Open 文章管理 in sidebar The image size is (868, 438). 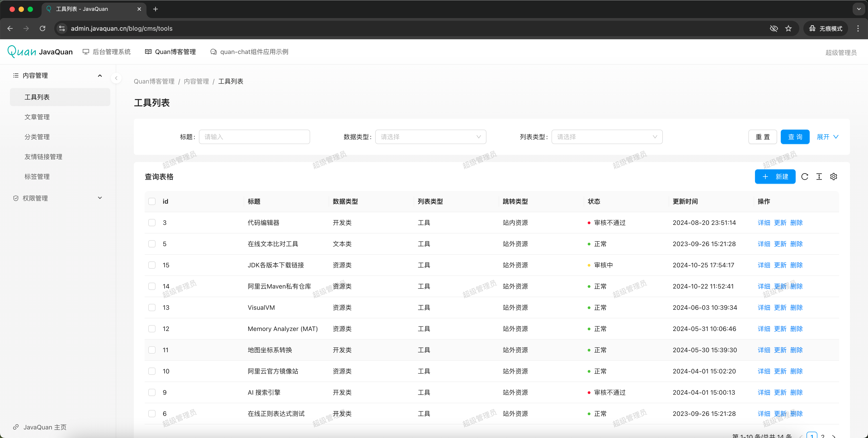pyautogui.click(x=37, y=117)
